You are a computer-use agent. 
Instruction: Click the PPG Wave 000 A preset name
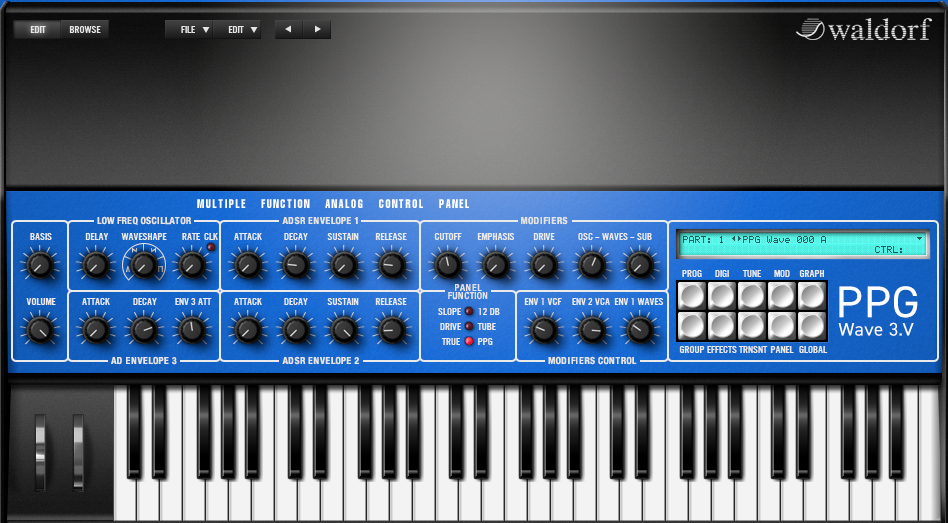pyautogui.click(x=784, y=239)
